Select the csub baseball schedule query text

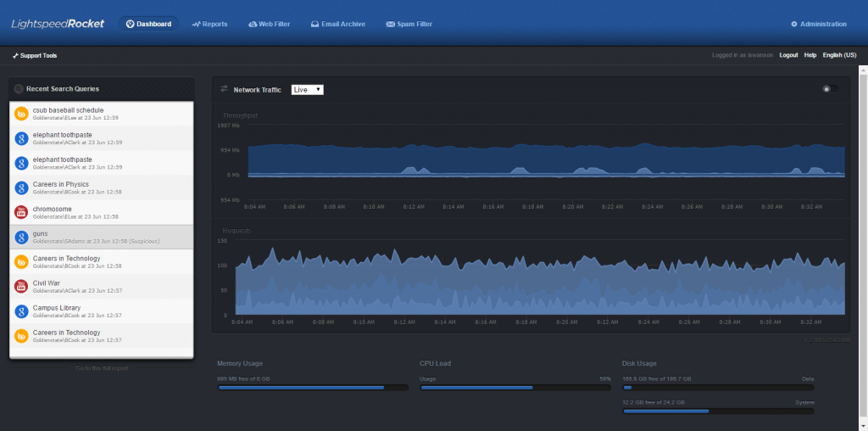point(68,110)
